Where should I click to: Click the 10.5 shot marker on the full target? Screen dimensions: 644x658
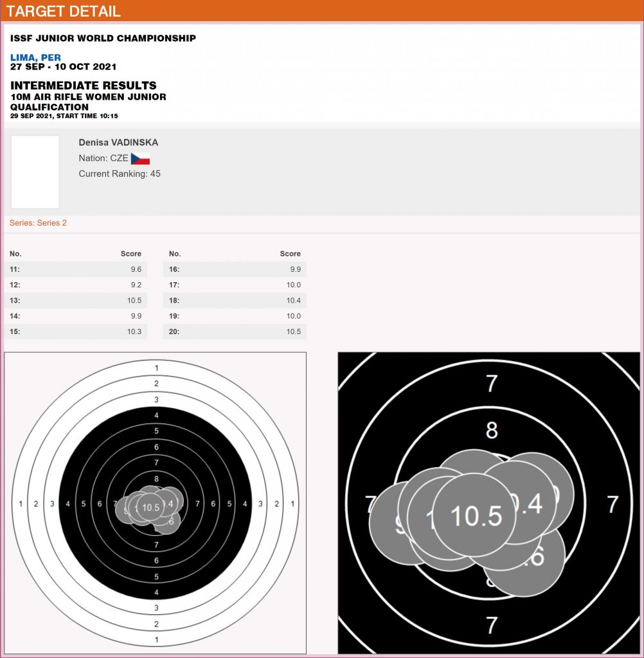[x=150, y=508]
